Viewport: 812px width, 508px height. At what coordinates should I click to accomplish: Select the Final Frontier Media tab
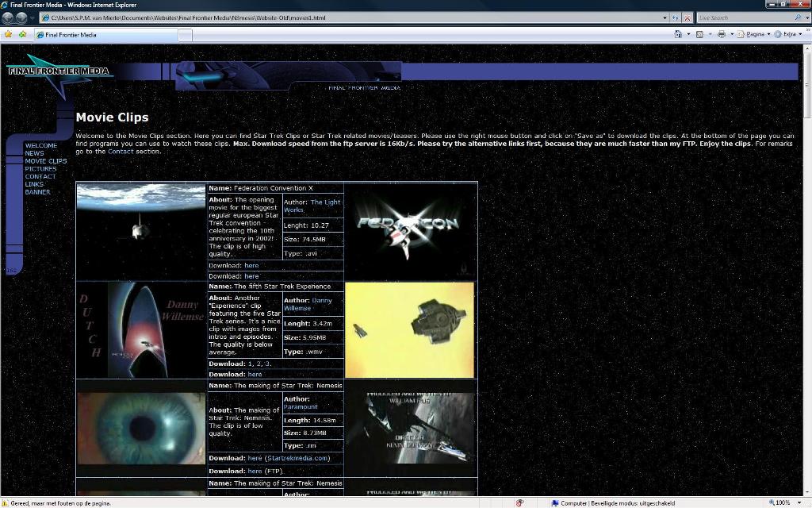[105, 35]
